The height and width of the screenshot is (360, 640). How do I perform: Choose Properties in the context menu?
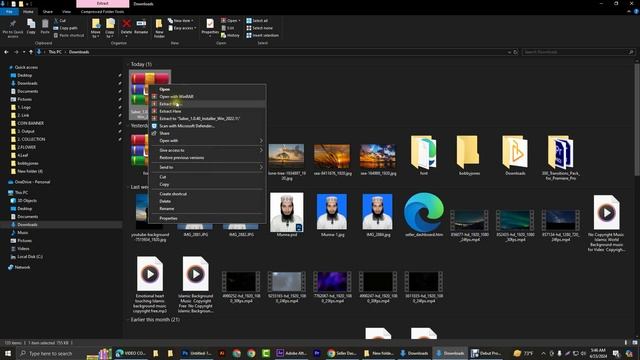coord(208,218)
